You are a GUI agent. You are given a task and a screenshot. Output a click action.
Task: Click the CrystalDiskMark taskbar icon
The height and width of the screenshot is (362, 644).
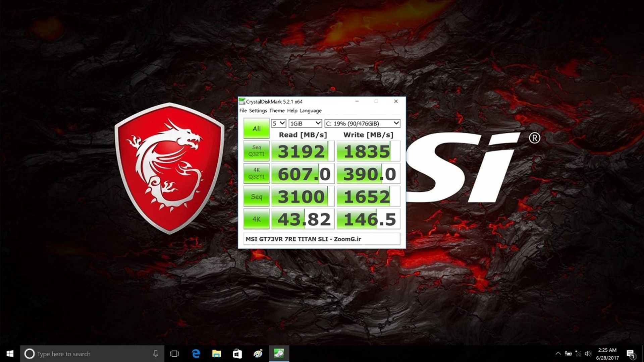click(279, 354)
